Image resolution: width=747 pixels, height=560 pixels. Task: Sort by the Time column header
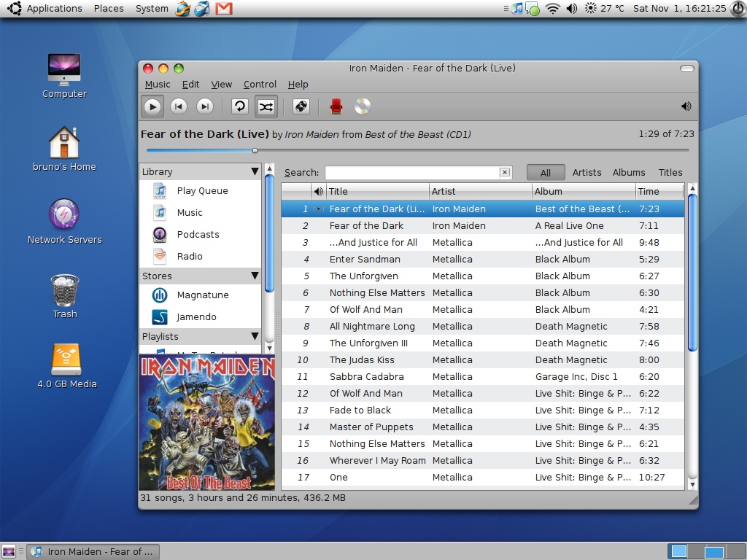(659, 192)
